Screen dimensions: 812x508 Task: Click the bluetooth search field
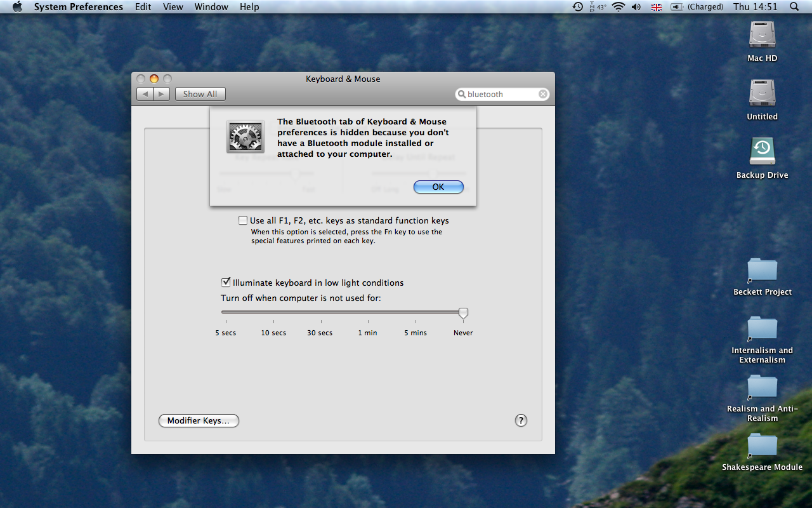502,94
